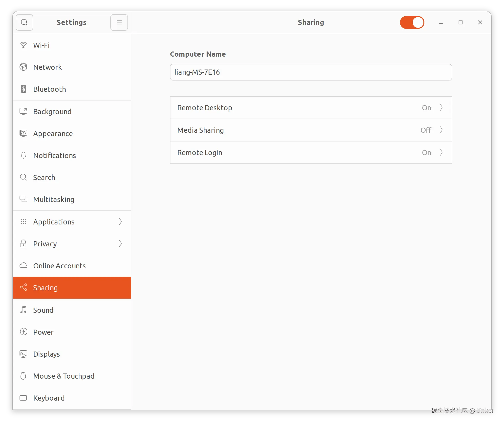Open the Power settings panel
The image size is (504, 424).
coord(43,332)
